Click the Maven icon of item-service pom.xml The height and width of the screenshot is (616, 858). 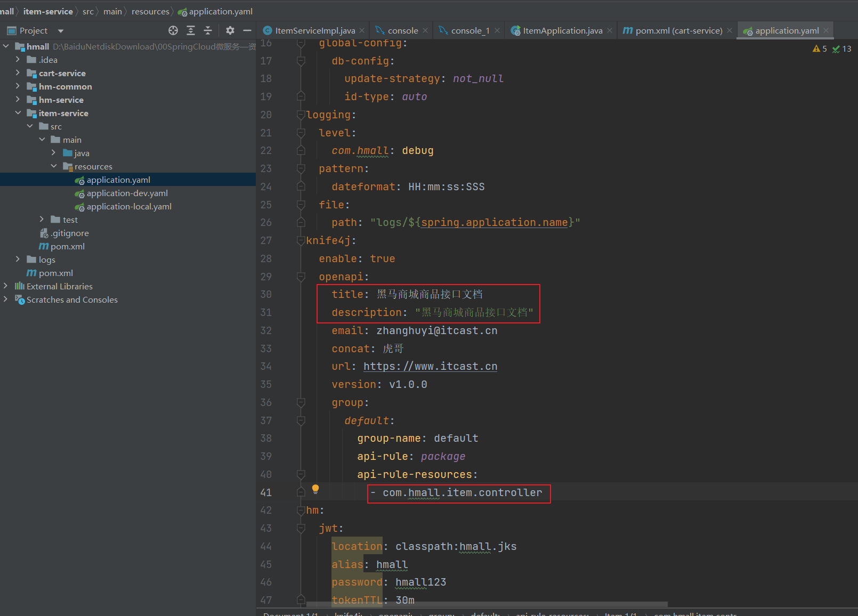(44, 246)
